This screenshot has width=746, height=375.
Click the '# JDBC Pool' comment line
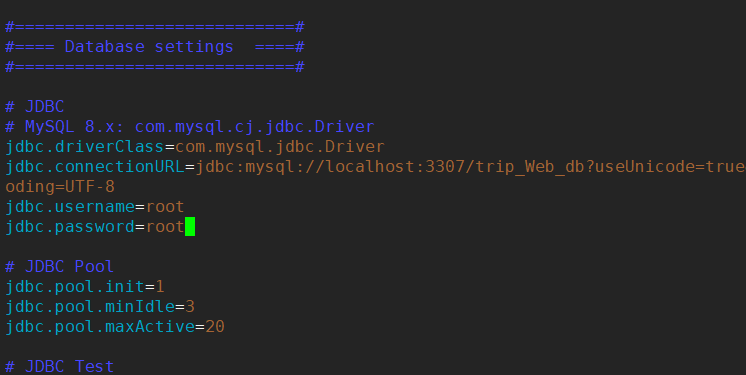[x=59, y=266]
